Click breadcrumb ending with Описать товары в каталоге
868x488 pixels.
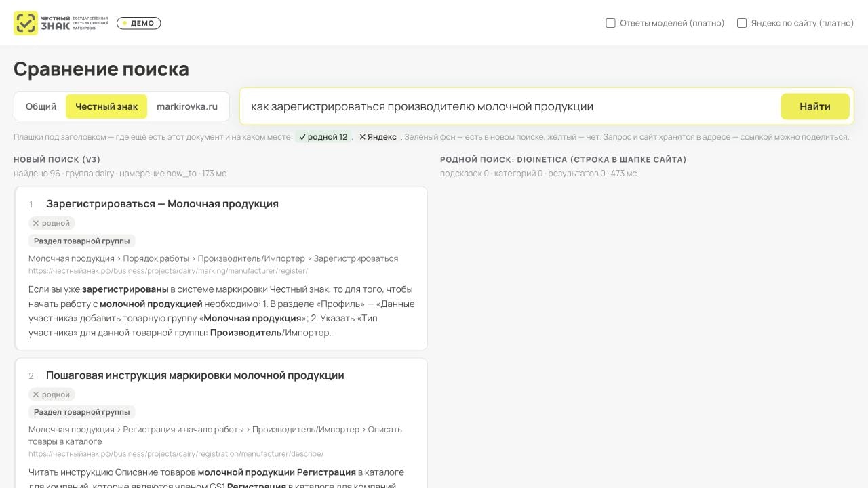[215, 435]
